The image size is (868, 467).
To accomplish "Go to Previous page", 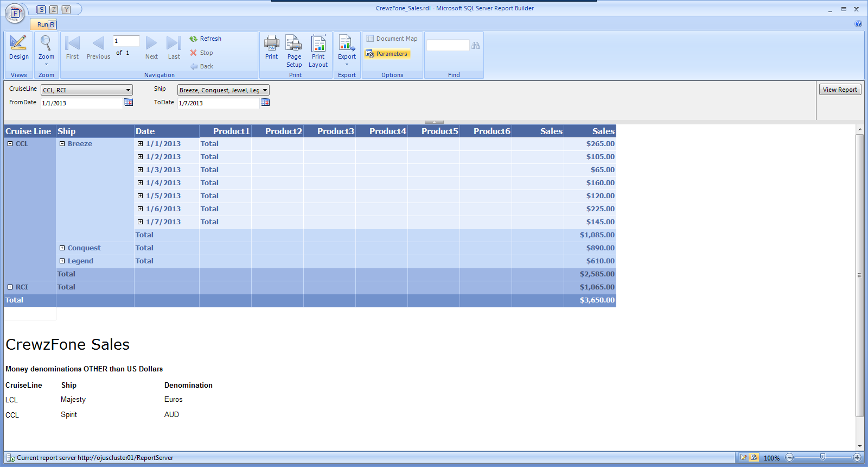I will pos(98,48).
